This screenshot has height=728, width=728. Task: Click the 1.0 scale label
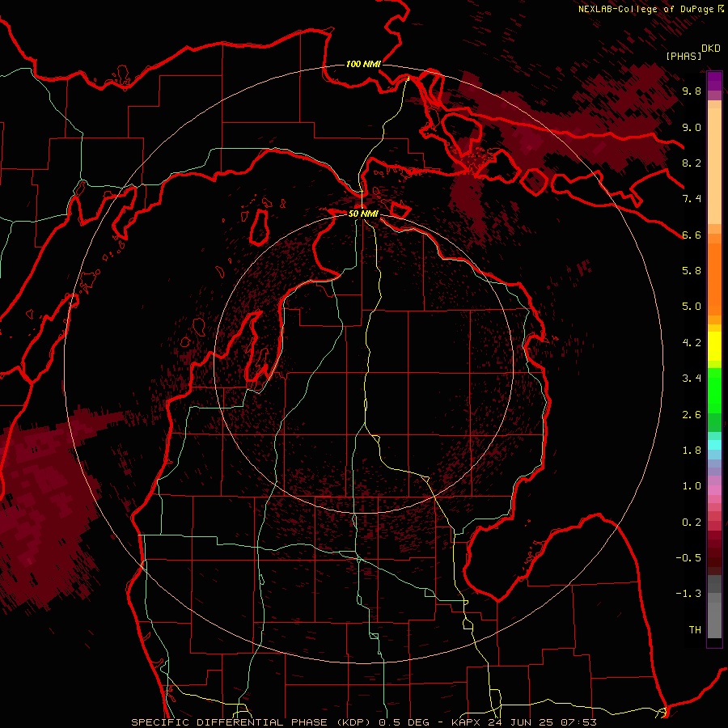tap(692, 485)
